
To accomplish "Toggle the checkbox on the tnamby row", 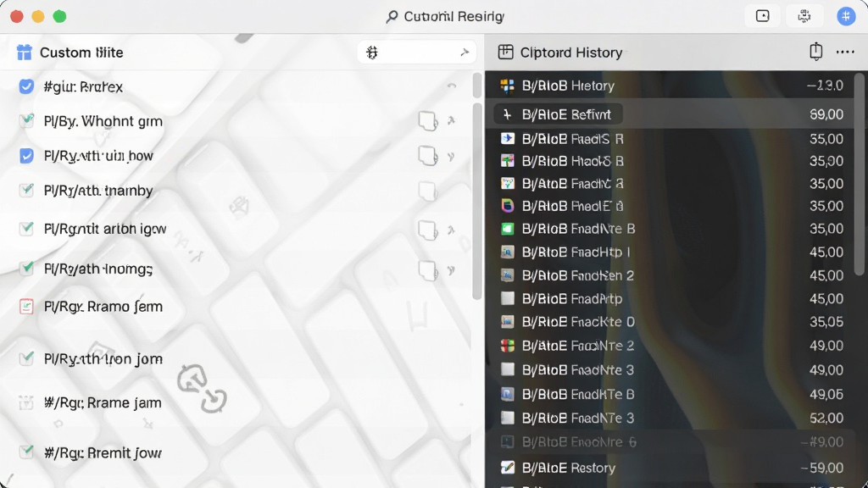I will (x=26, y=191).
